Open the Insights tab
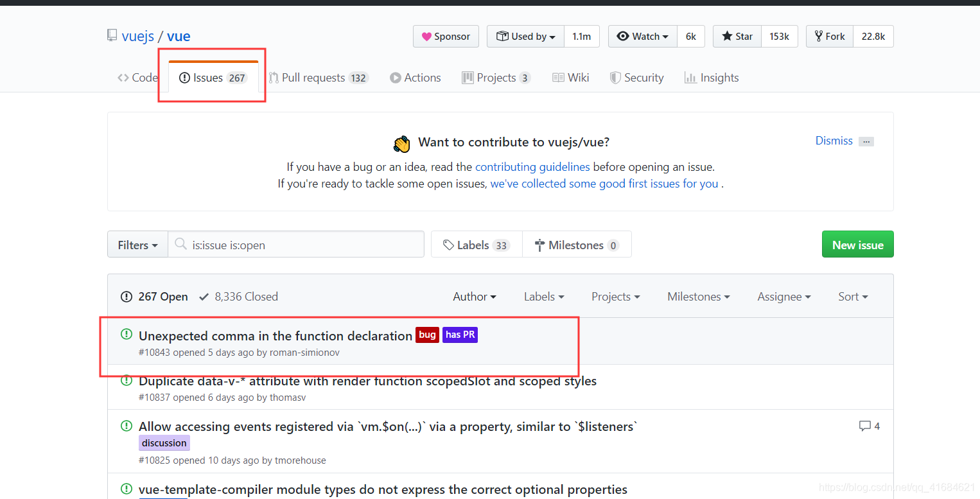The image size is (980, 499). pyautogui.click(x=712, y=78)
